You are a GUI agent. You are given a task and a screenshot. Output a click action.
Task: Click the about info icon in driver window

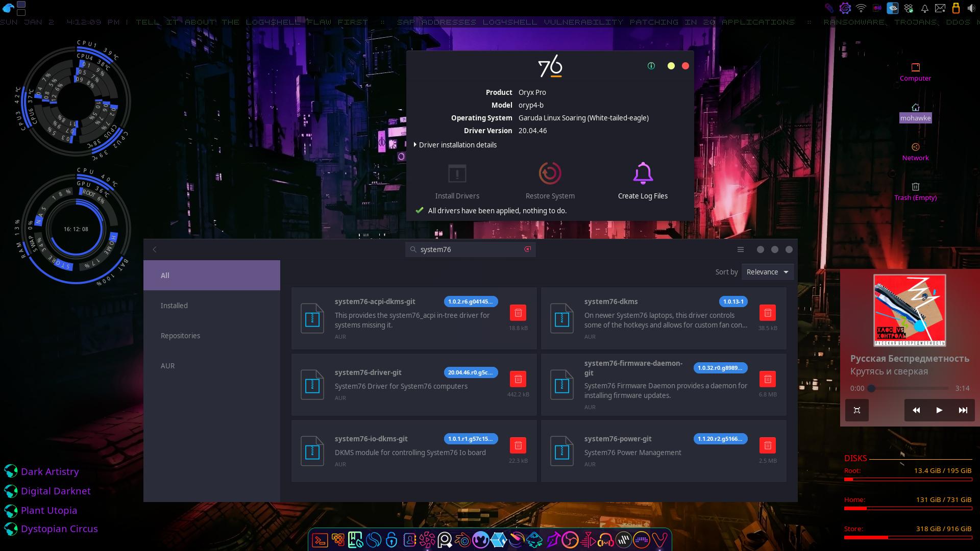click(x=651, y=66)
